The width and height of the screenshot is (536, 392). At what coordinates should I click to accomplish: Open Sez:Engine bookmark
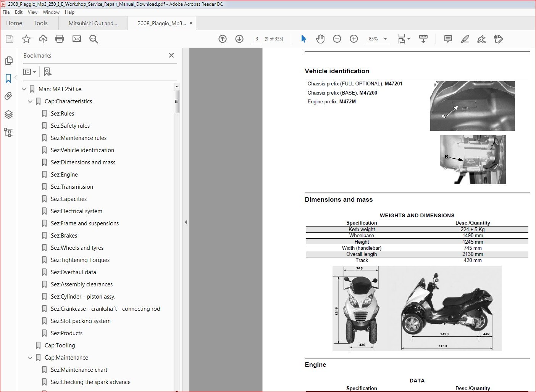click(x=64, y=175)
